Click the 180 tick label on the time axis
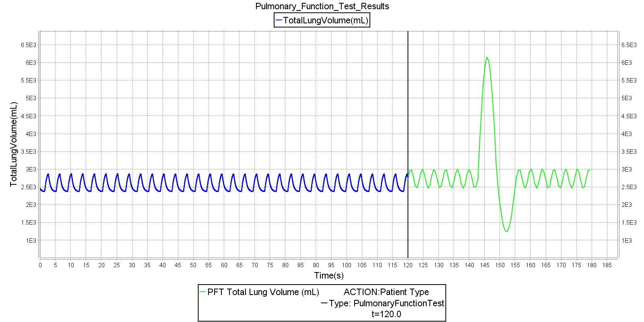Image resolution: width=644 pixels, height=322 pixels. 592,265
